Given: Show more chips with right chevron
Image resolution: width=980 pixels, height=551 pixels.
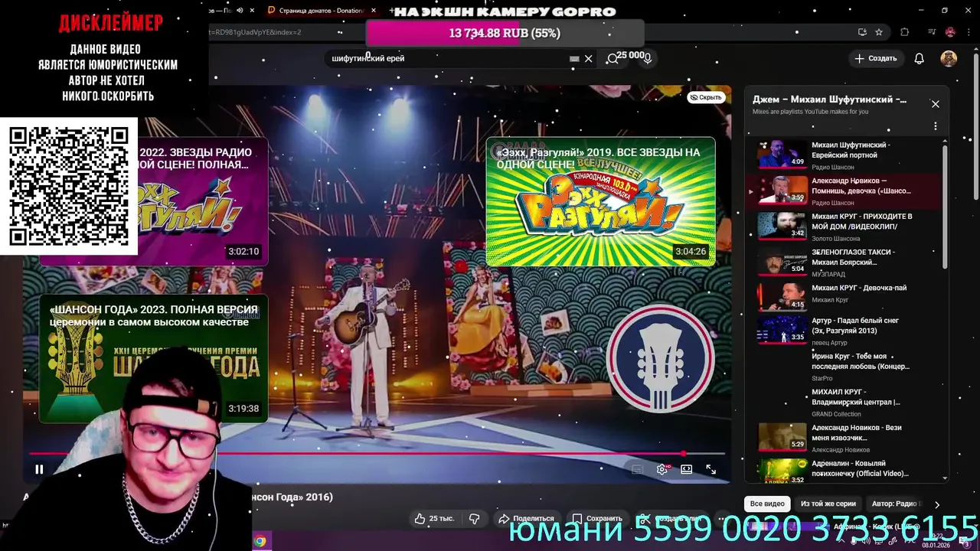Looking at the screenshot, I should pos(936,505).
